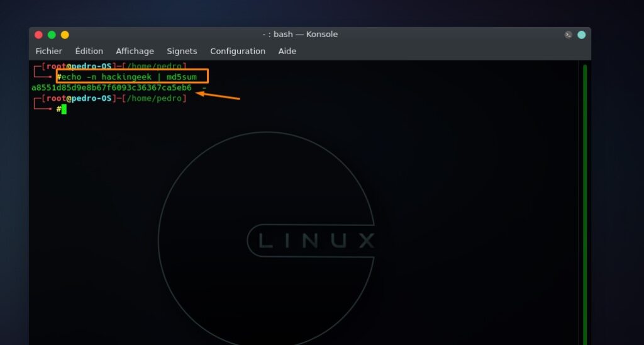Open the Édition menu
644x345 pixels.
pyautogui.click(x=89, y=52)
